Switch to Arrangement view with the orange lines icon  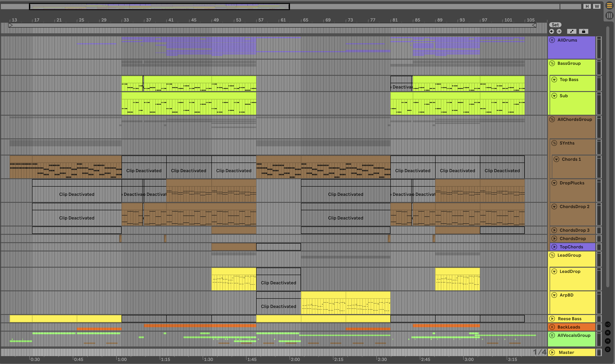609,5
